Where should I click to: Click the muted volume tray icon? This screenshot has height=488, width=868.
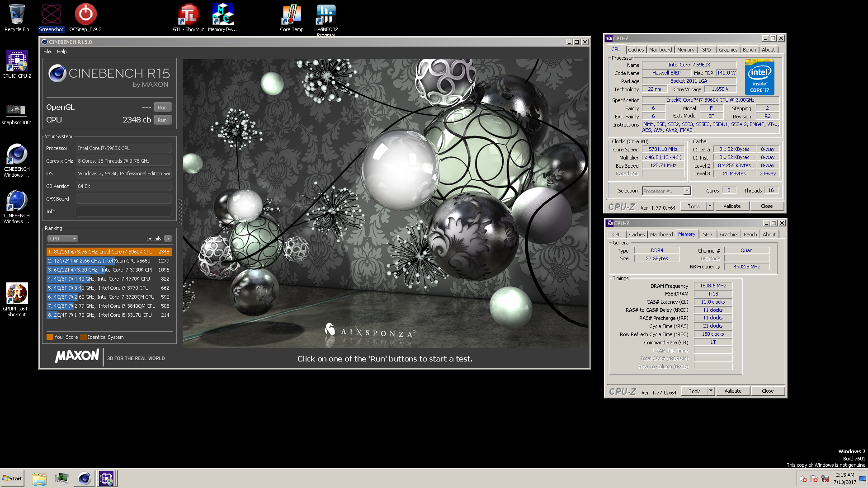pyautogui.click(x=803, y=479)
